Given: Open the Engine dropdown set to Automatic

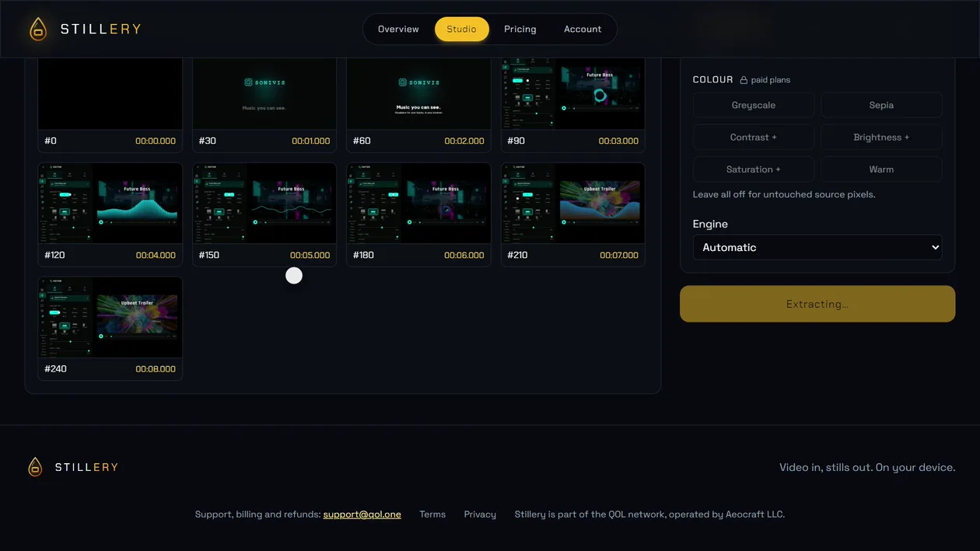Looking at the screenshot, I should pyautogui.click(x=817, y=247).
